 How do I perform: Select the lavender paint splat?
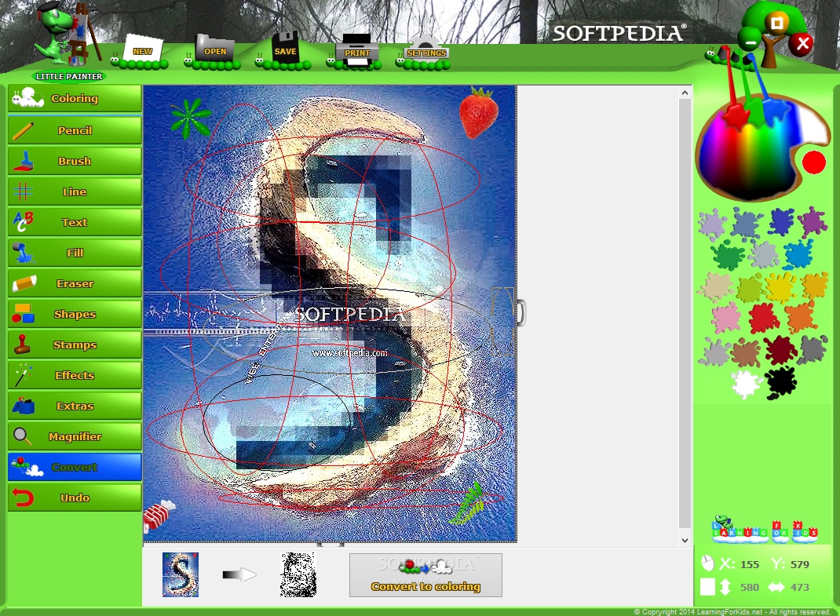coord(712,224)
